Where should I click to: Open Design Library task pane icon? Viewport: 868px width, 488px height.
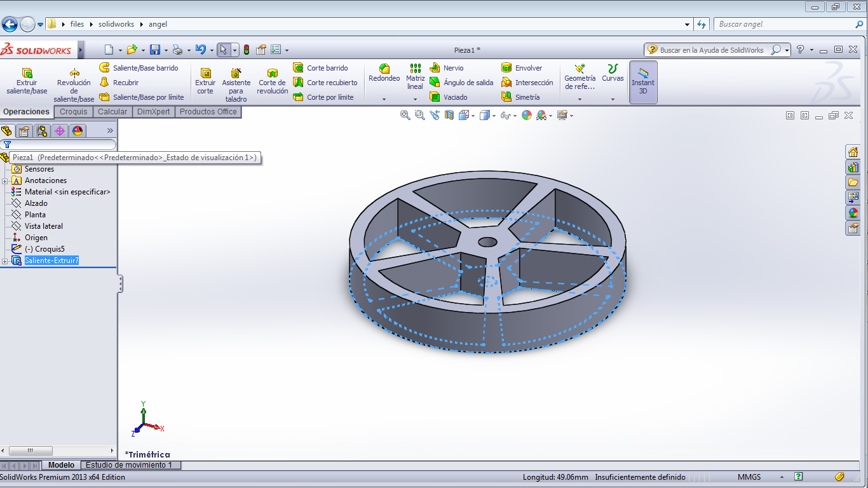[x=853, y=167]
